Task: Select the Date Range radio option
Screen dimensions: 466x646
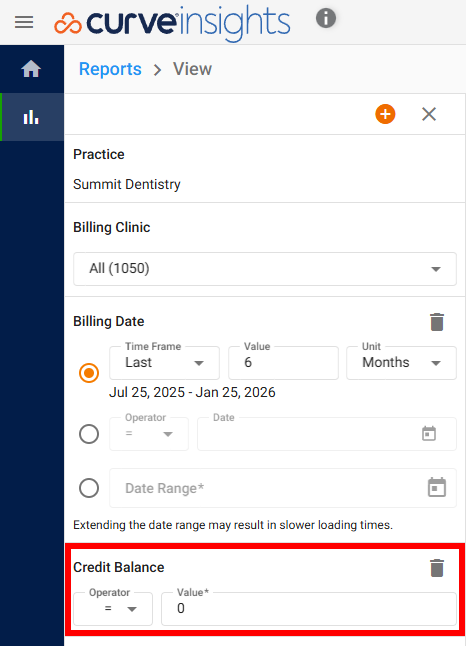Action: tap(89, 488)
